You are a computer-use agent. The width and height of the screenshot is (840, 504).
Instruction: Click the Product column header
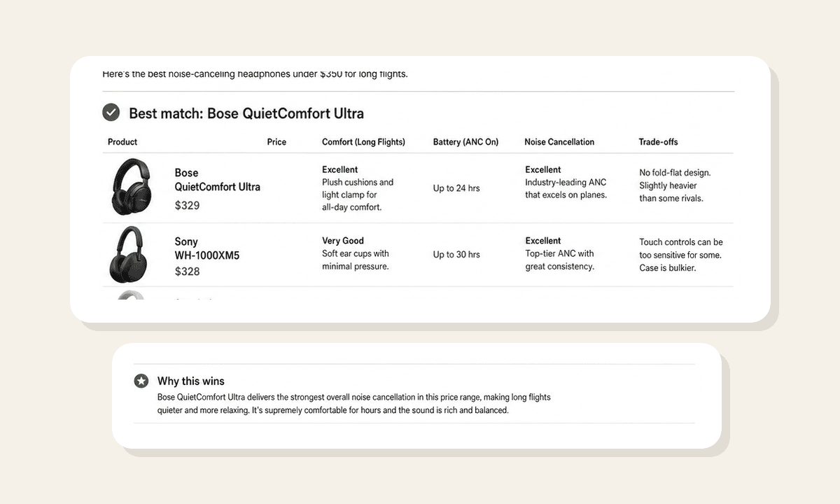pyautogui.click(x=122, y=141)
